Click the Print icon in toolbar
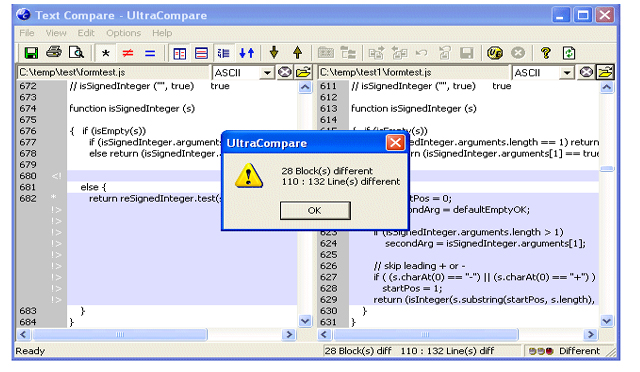640x372 pixels. 53,53
